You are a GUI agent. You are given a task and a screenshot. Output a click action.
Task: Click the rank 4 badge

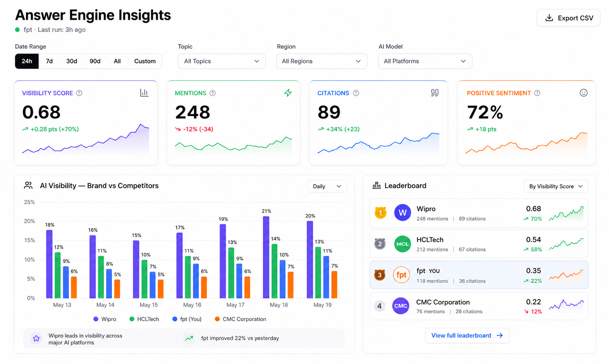(379, 306)
